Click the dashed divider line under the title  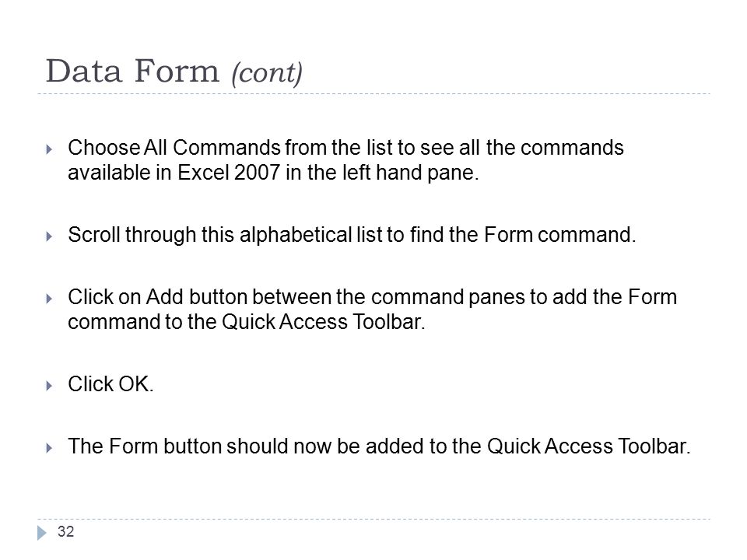click(373, 94)
